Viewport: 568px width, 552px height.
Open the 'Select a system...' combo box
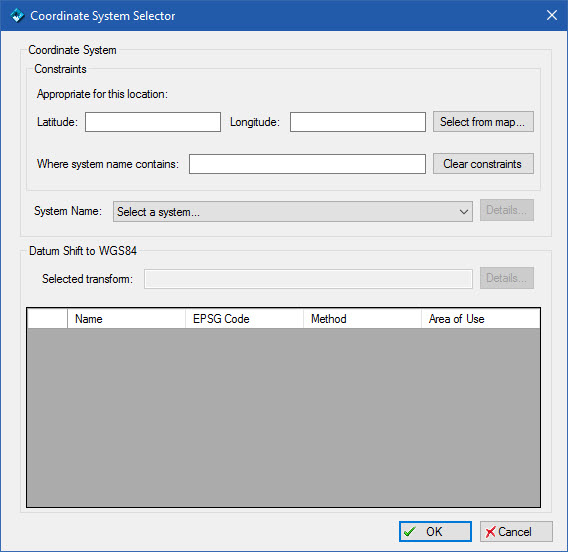[x=293, y=212]
